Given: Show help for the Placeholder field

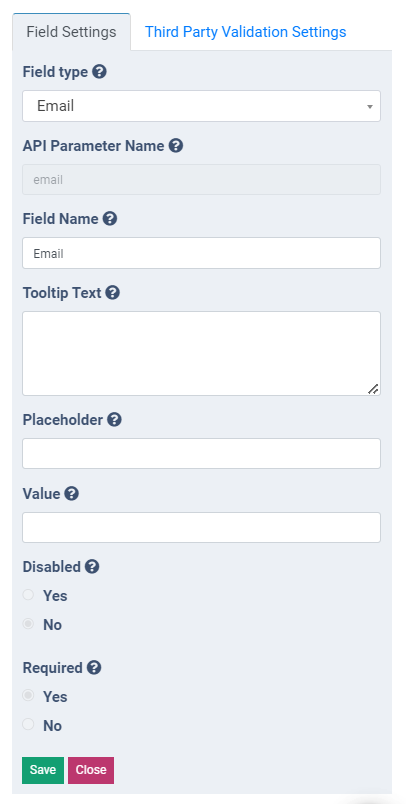Looking at the screenshot, I should [x=114, y=420].
